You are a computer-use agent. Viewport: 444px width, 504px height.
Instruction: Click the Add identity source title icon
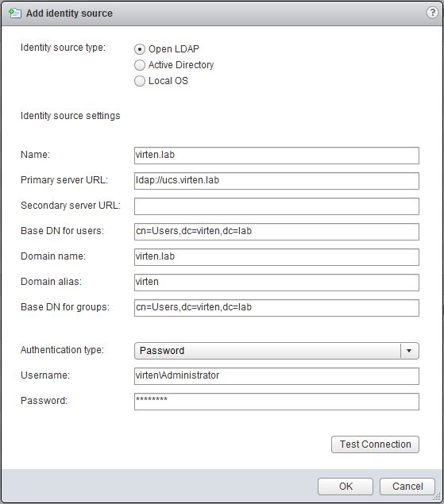15,13
